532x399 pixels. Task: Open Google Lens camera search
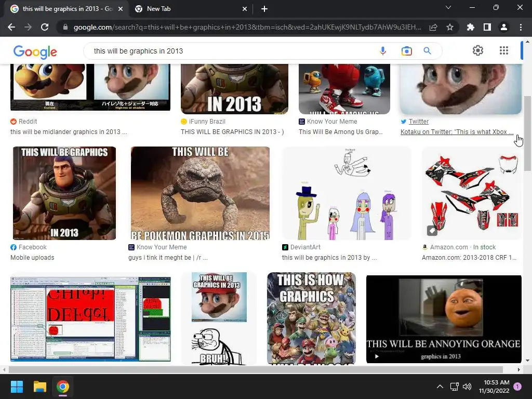click(406, 51)
